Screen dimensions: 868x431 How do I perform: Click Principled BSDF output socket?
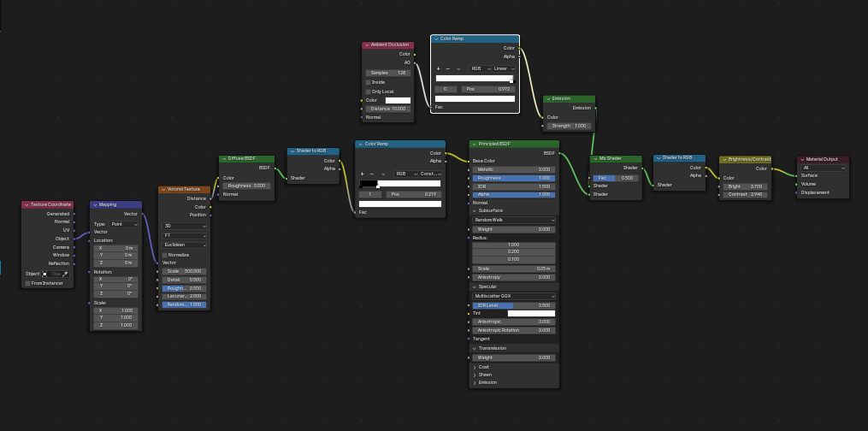click(559, 153)
